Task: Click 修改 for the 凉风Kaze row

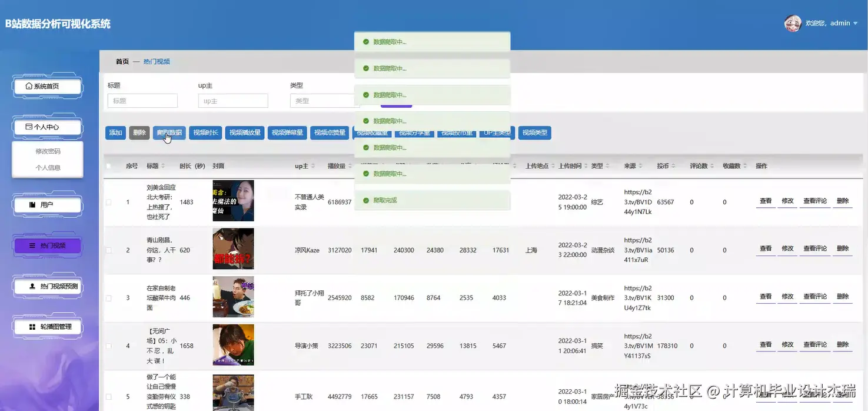Action: (787, 249)
